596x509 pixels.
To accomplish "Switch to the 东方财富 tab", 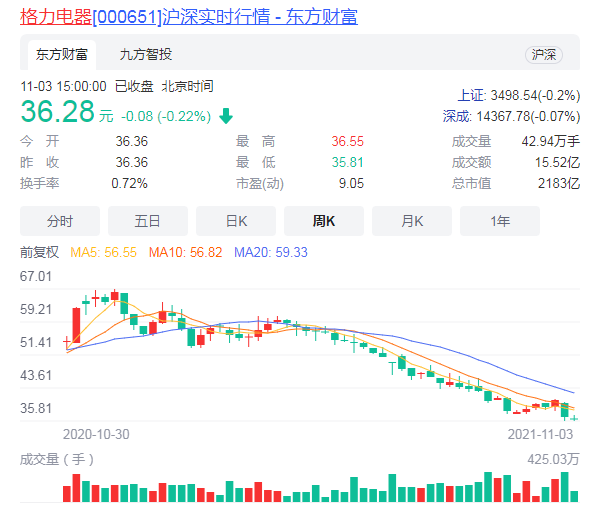I will pyautogui.click(x=62, y=55).
